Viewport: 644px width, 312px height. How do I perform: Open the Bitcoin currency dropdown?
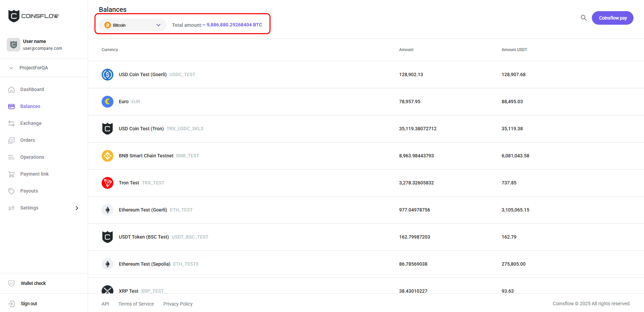(x=132, y=25)
